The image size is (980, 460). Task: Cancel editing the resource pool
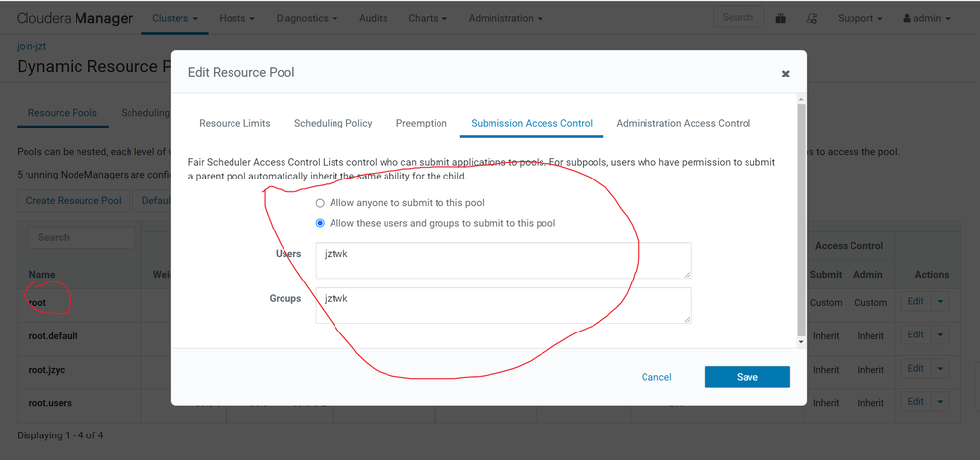click(x=656, y=377)
